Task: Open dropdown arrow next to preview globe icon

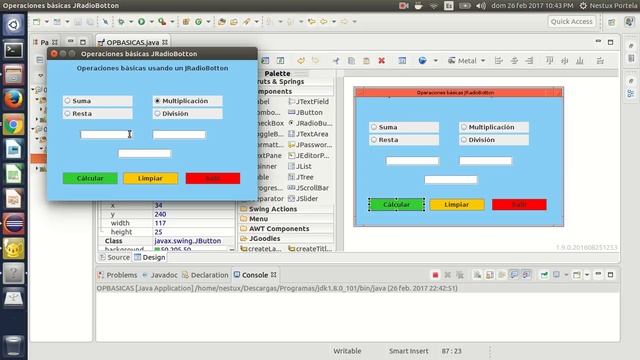Action: coord(436,61)
